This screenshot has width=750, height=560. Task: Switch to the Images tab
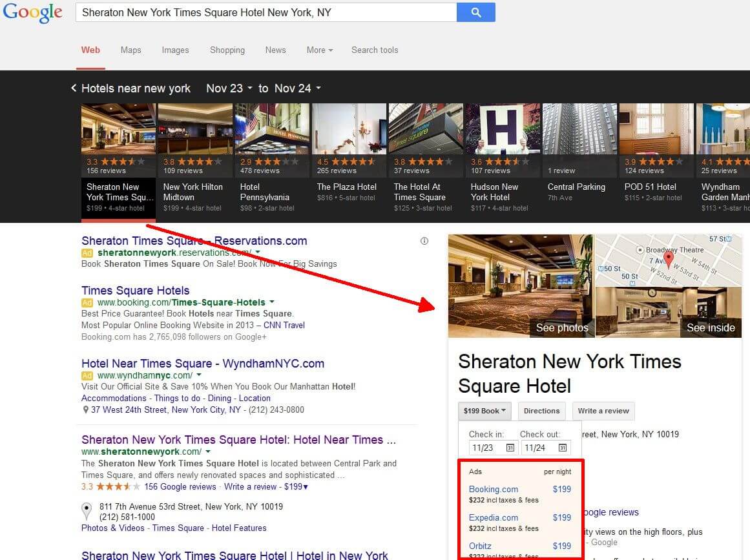(x=175, y=50)
